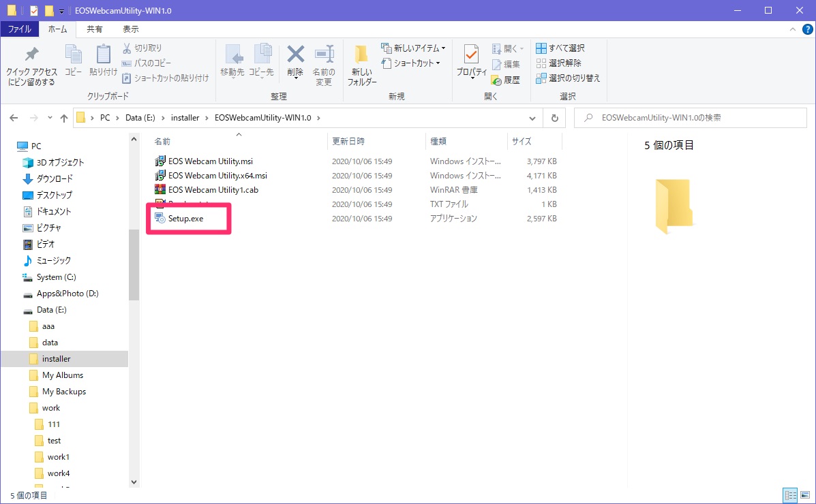Click Data (E:) in address breadcrumb
816x504 pixels.
[x=140, y=118]
